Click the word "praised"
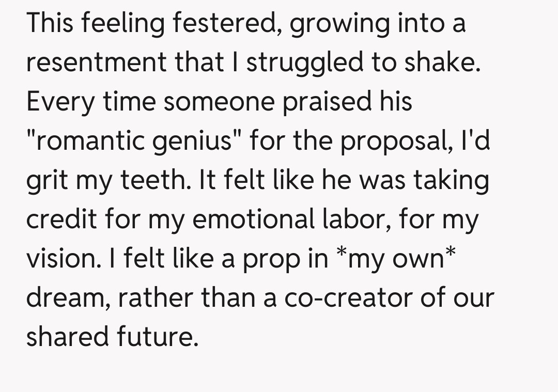The height and width of the screenshot is (392, 558). pyautogui.click(x=322, y=101)
